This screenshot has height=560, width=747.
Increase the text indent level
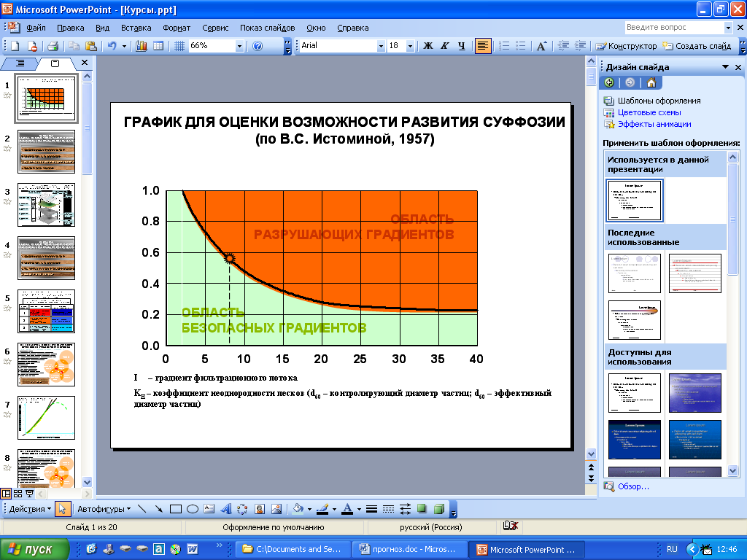coord(580,46)
